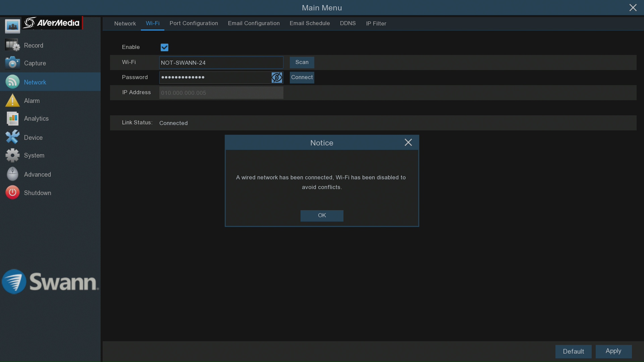Open the IP Filter tab
The width and height of the screenshot is (644, 362).
[x=376, y=23]
